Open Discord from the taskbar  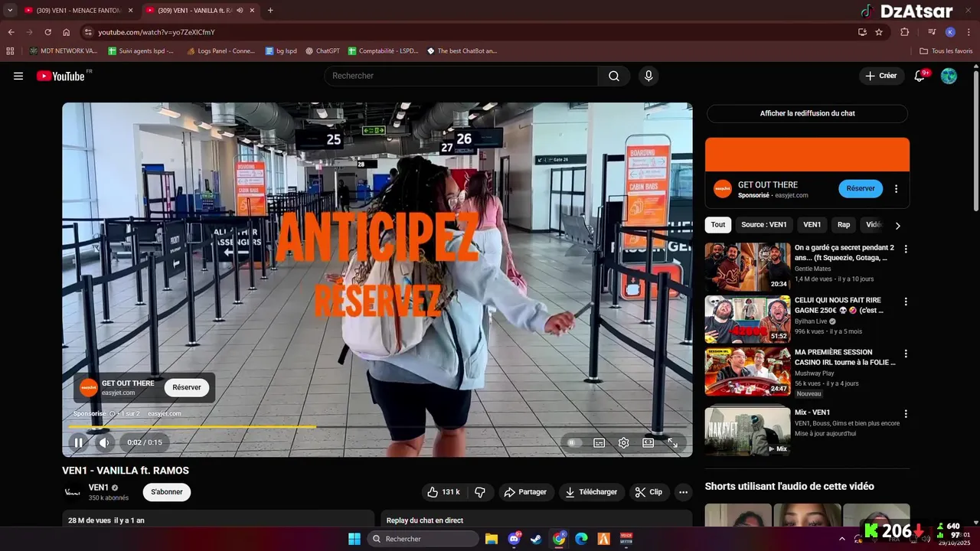tap(514, 539)
